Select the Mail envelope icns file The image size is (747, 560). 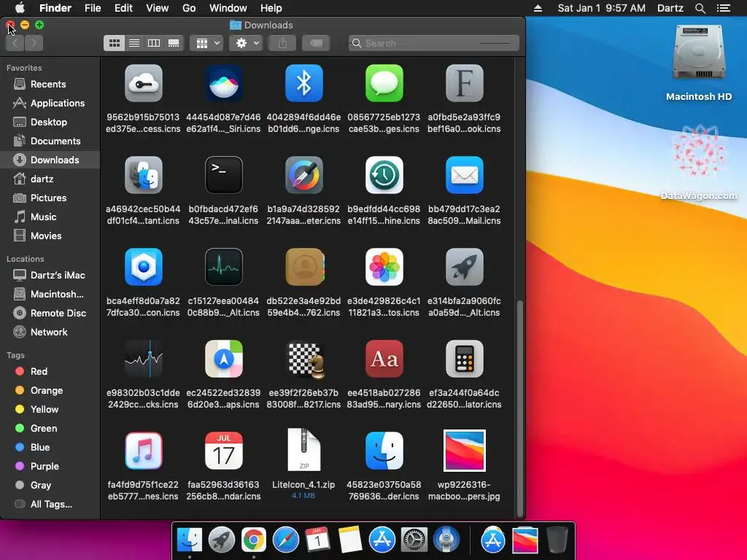pyautogui.click(x=465, y=175)
